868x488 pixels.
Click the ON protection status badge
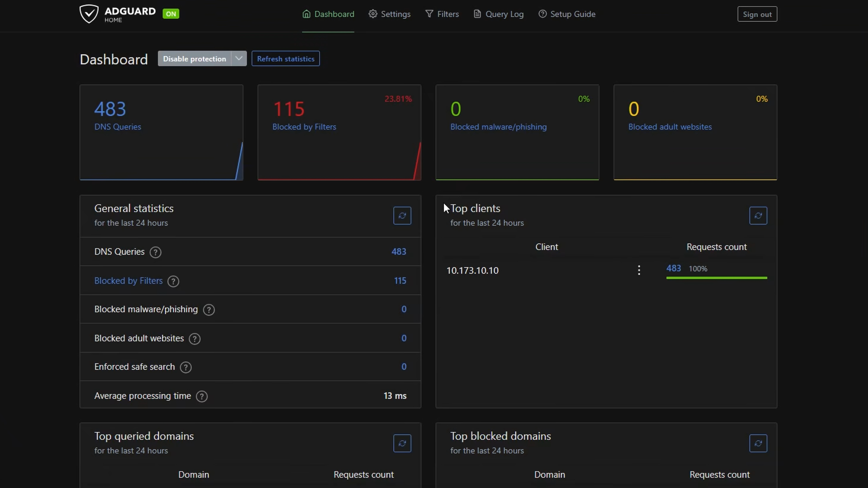point(171,14)
